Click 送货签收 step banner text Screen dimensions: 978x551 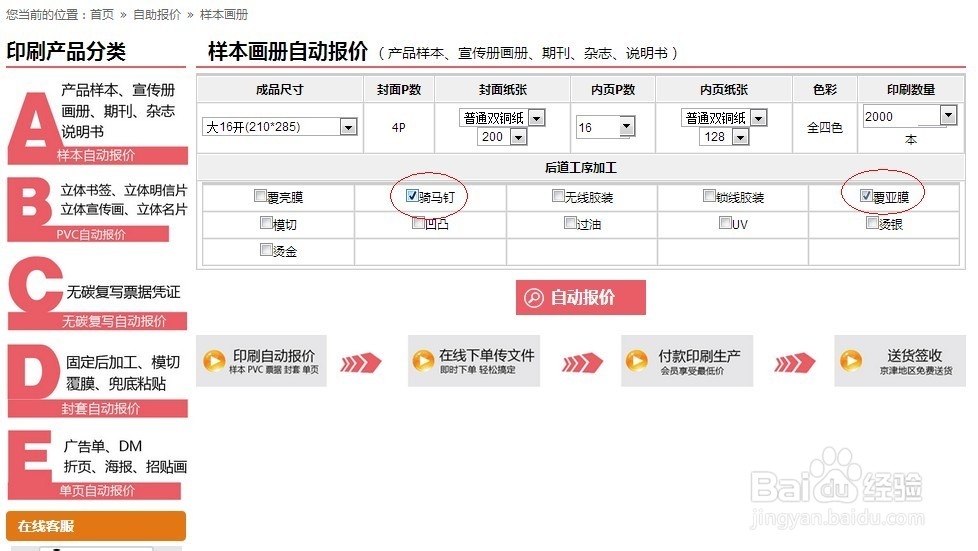click(x=914, y=356)
